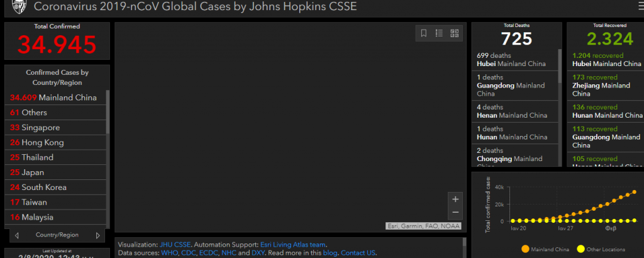The width and height of the screenshot is (644, 258).
Task: Open the WHO data source link
Action: (x=170, y=252)
